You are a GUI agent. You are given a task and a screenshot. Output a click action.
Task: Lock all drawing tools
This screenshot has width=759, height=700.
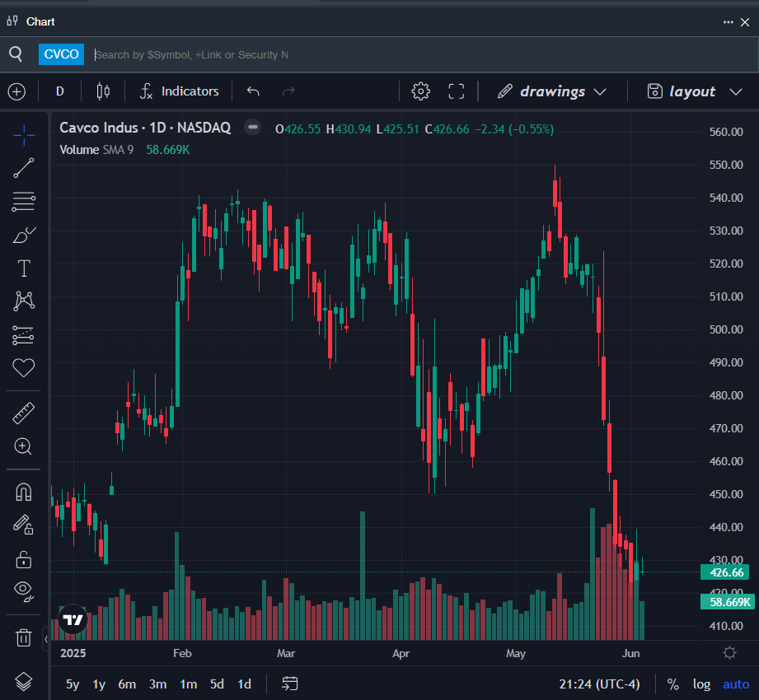(24, 559)
